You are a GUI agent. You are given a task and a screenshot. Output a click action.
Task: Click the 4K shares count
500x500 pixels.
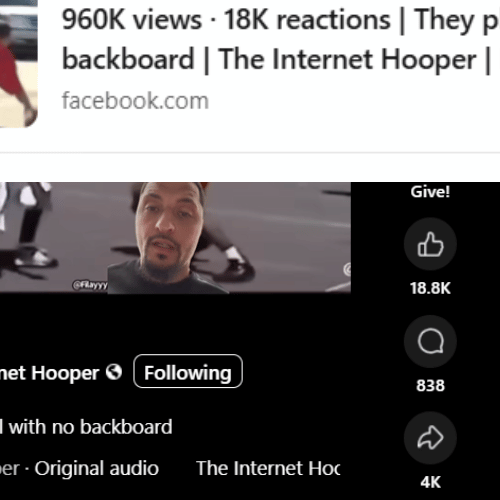(x=430, y=482)
